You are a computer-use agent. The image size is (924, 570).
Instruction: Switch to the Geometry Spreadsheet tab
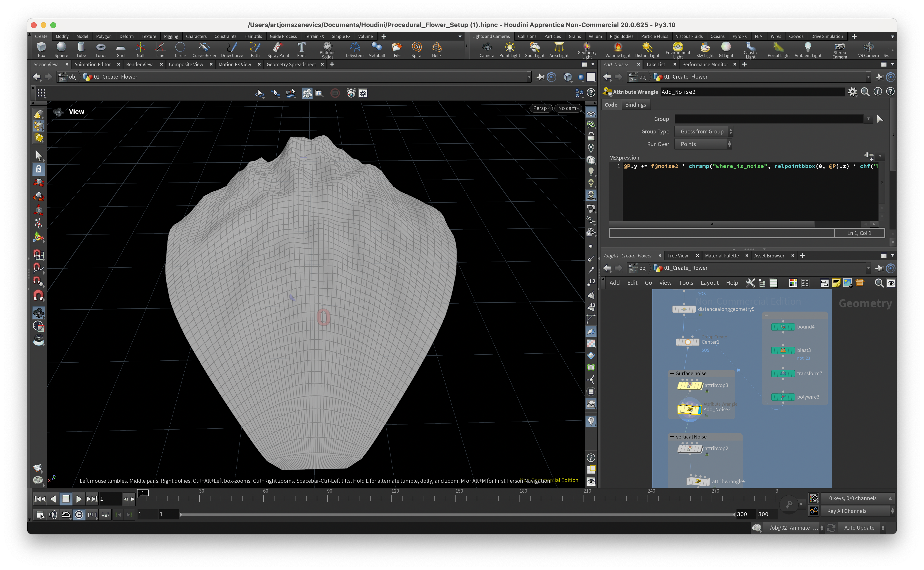(x=291, y=65)
